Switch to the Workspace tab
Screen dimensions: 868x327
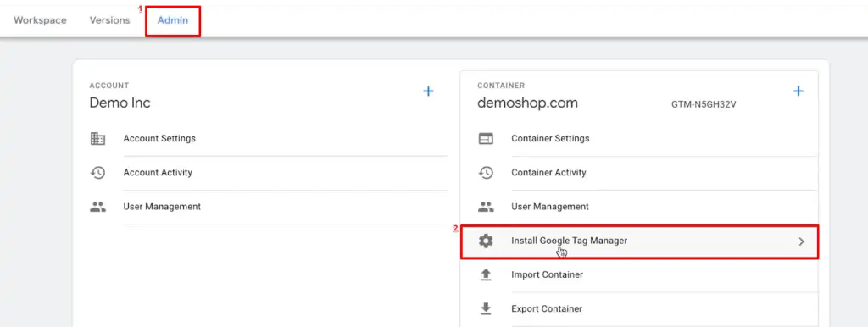[40, 20]
